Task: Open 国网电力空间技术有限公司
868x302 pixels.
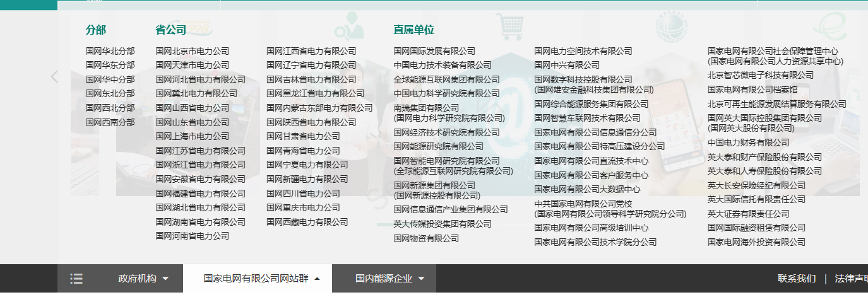Action: (x=583, y=51)
